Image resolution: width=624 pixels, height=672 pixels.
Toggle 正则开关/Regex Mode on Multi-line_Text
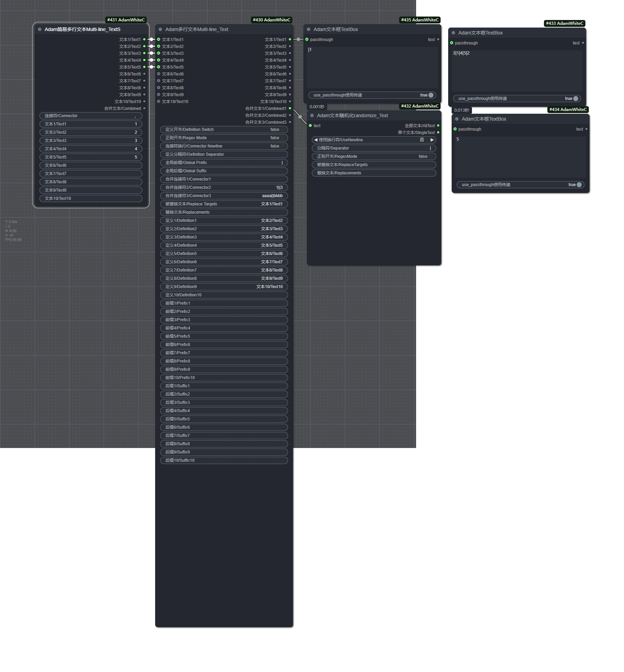click(224, 138)
